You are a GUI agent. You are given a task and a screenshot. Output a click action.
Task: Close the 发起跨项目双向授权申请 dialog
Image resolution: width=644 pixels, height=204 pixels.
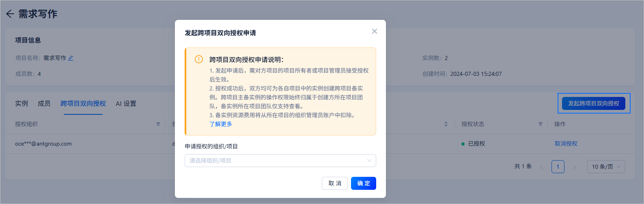(375, 31)
